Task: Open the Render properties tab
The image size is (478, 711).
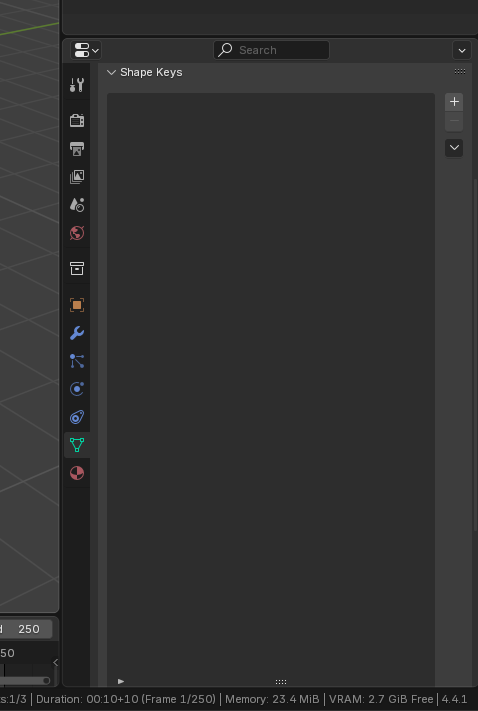Action: point(77,120)
